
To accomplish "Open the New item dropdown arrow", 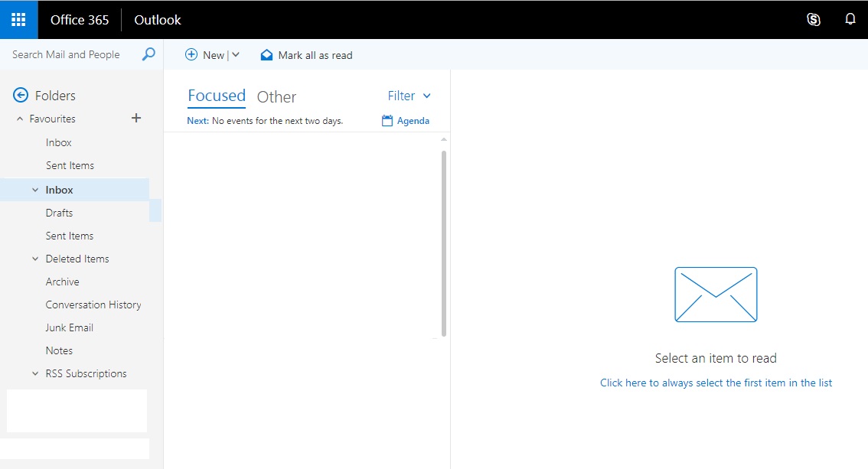I will click(235, 55).
